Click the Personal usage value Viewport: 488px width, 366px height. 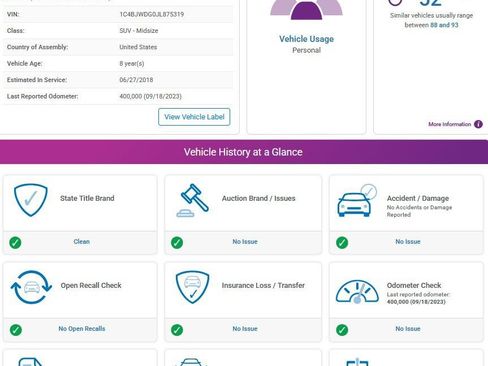[306, 50]
